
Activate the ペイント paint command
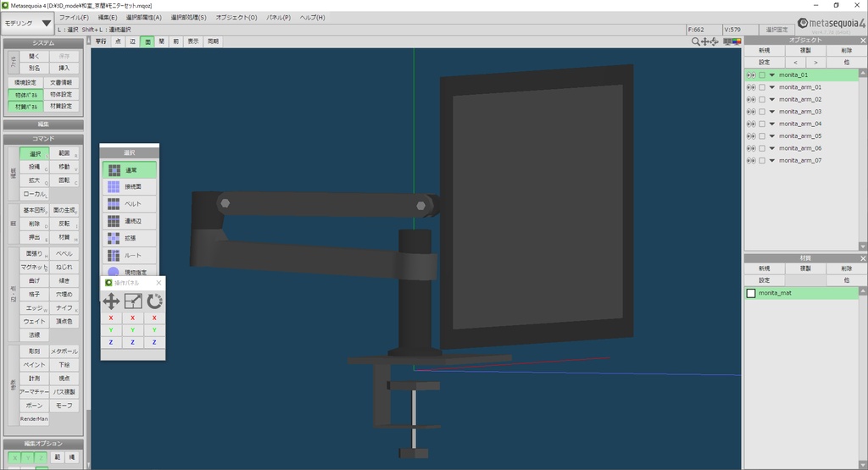point(34,365)
